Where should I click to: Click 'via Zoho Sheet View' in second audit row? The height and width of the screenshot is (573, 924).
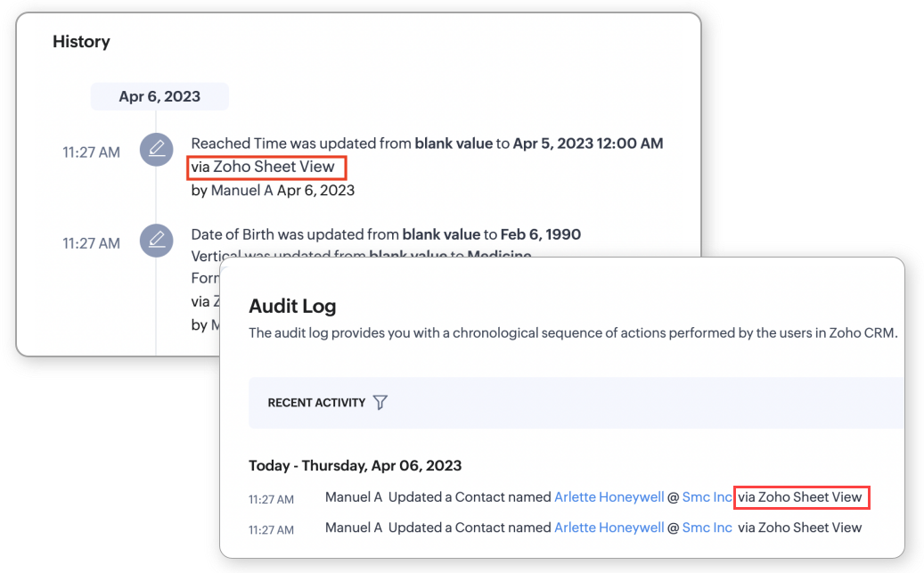(x=799, y=528)
